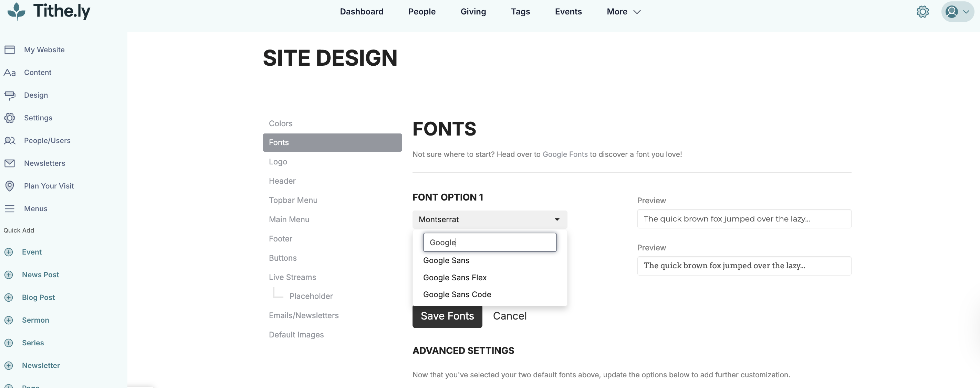Open the Emails/Newsletters section
Viewport: 980px width, 388px height.
pyautogui.click(x=304, y=315)
